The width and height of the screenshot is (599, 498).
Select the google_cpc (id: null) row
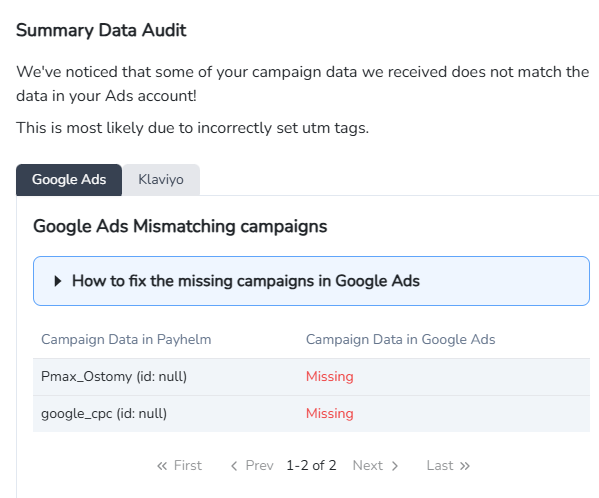(x=311, y=414)
